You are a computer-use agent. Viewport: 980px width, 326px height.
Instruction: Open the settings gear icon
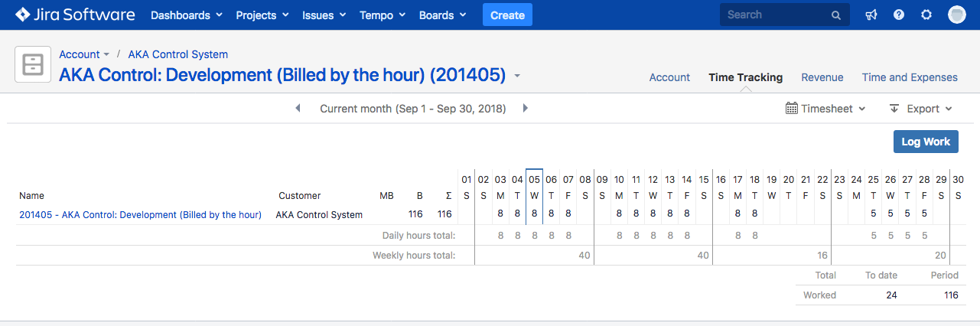coord(926,15)
